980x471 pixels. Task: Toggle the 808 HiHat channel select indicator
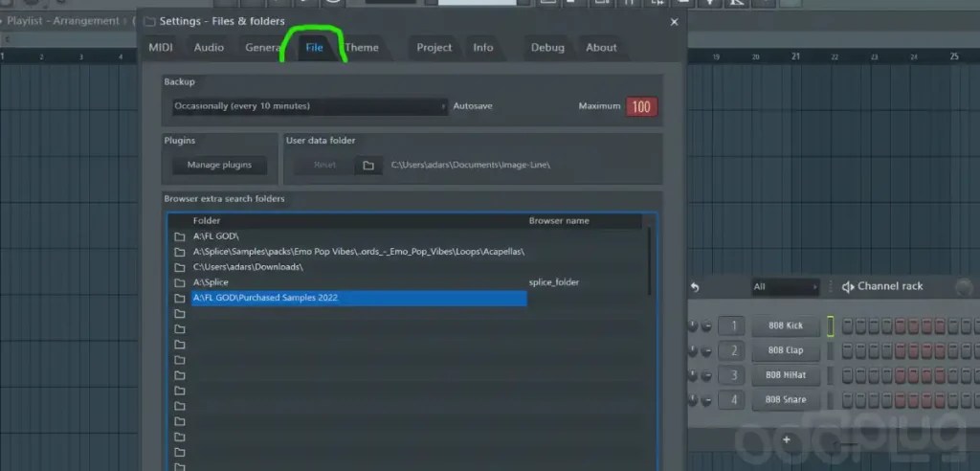pos(831,375)
